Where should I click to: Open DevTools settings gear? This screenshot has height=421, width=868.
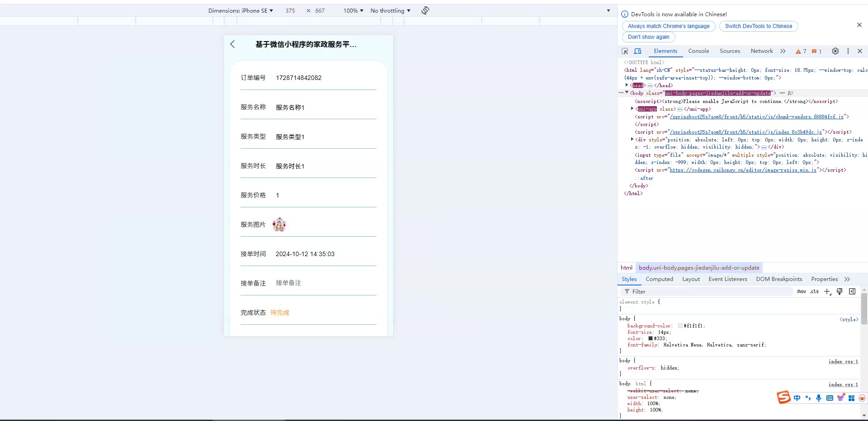point(835,51)
